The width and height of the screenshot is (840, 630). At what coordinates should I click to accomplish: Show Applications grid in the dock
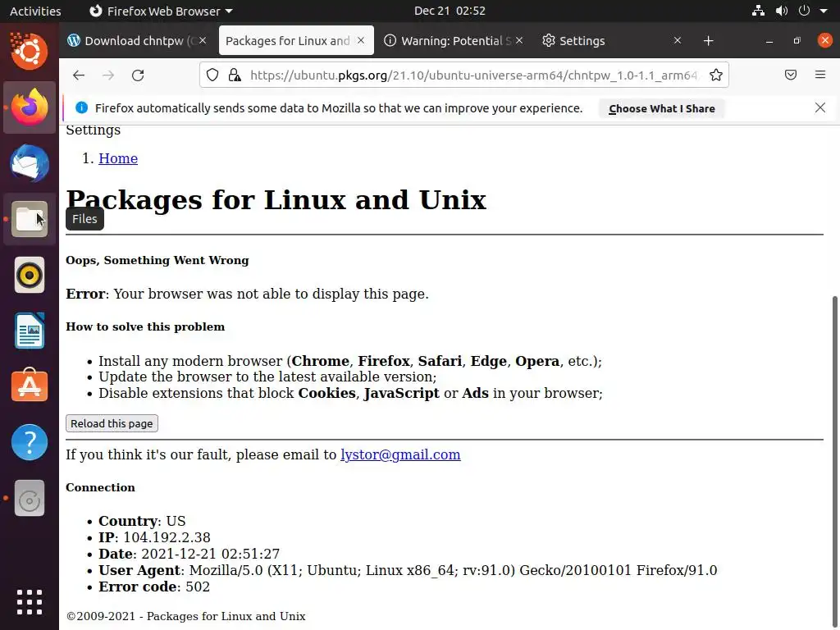point(30,602)
